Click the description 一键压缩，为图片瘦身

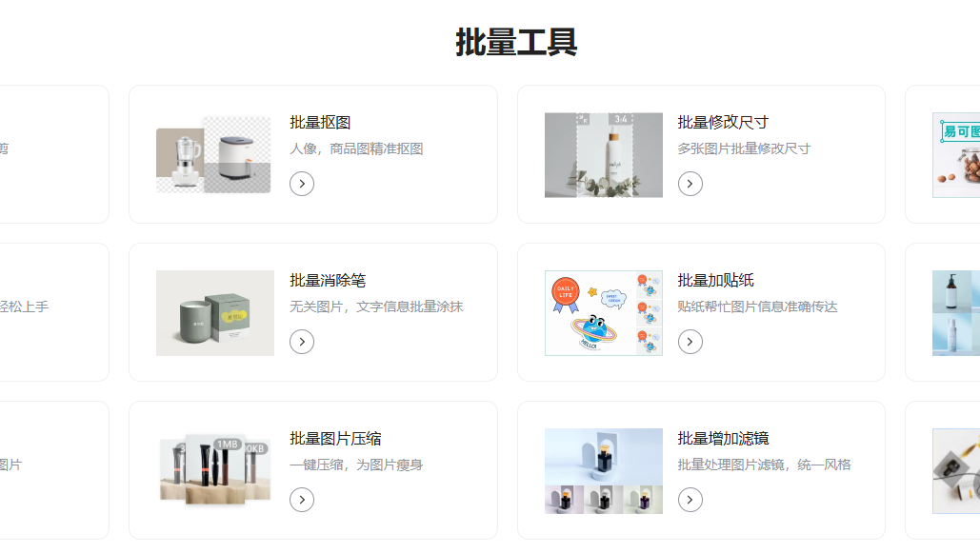(x=356, y=465)
